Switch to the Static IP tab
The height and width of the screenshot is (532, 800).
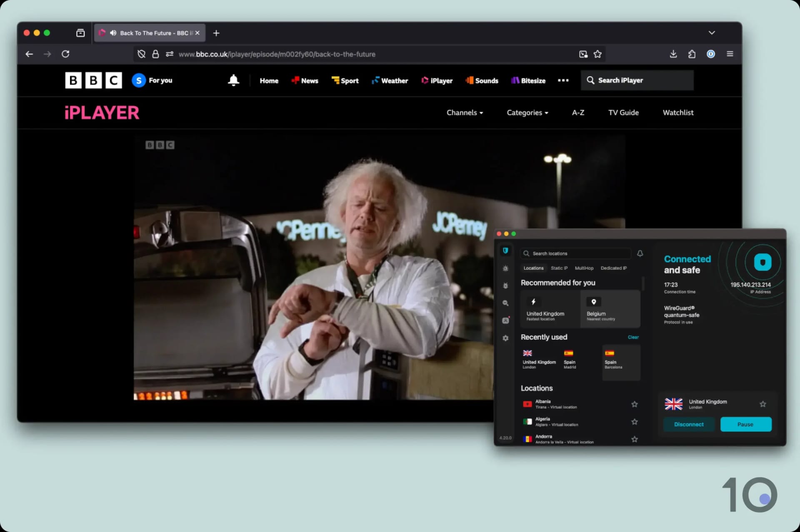[x=559, y=268]
